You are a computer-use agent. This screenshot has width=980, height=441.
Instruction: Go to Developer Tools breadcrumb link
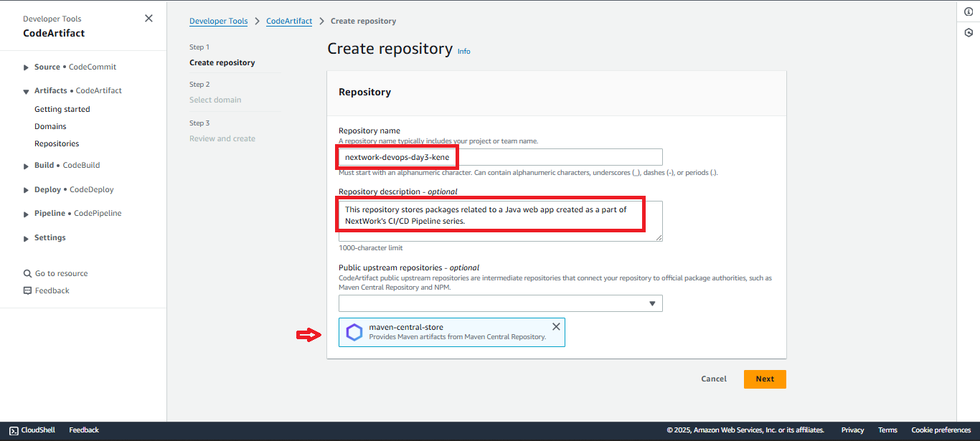(218, 21)
